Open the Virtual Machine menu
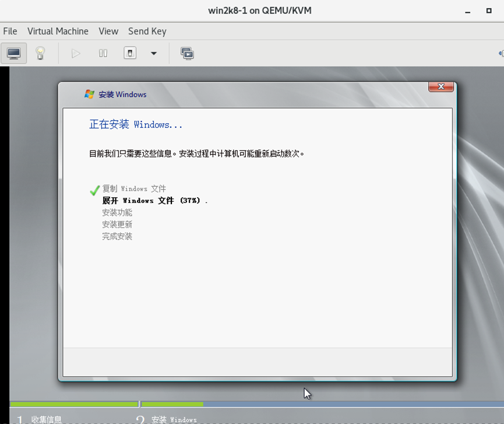The height and width of the screenshot is (424, 504). pyautogui.click(x=58, y=31)
